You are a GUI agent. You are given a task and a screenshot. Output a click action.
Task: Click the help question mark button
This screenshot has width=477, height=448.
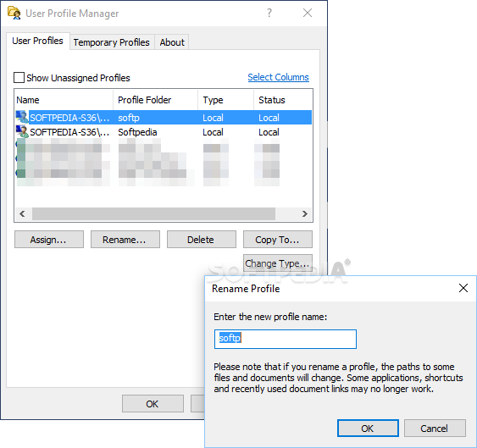tap(269, 13)
